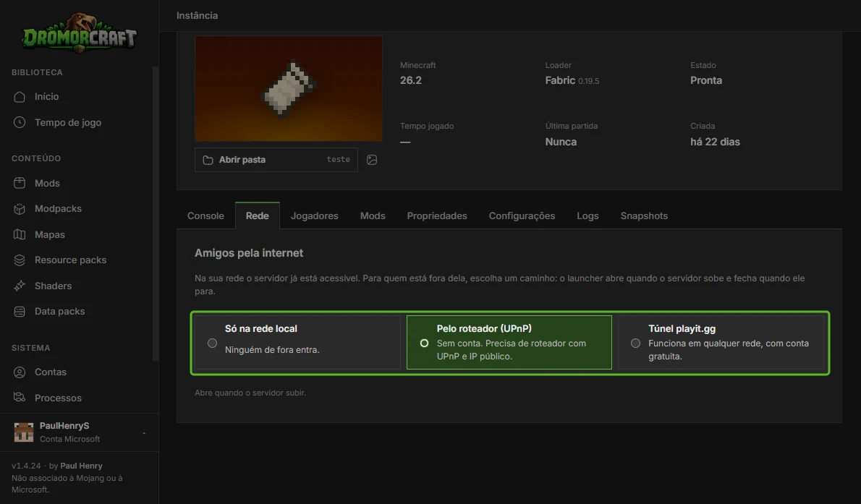The width and height of the screenshot is (861, 504).
Task: Expand the PaulHenryS account switcher
Action: [x=79, y=432]
